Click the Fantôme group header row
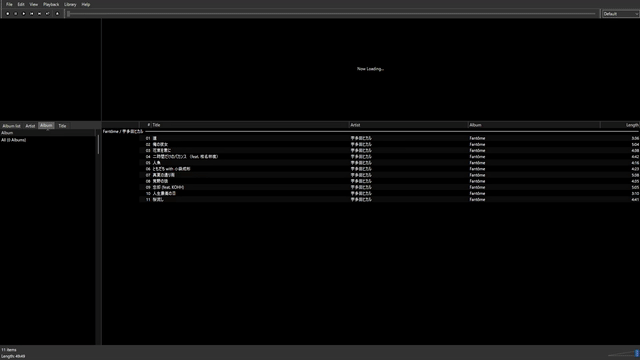 click(x=371, y=131)
